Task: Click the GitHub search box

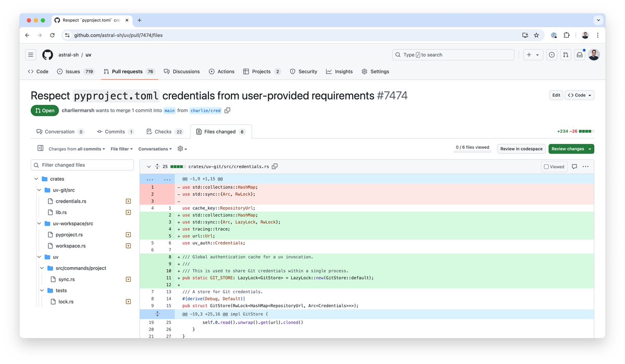Action: pos(453,55)
